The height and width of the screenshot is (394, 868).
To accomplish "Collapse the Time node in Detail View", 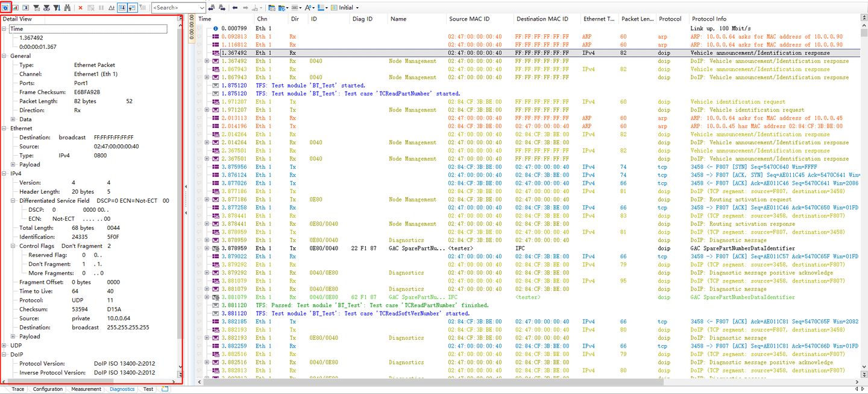I will (5, 29).
